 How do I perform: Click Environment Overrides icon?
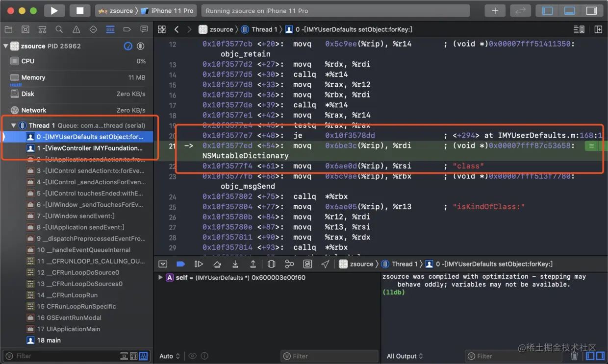click(x=307, y=264)
